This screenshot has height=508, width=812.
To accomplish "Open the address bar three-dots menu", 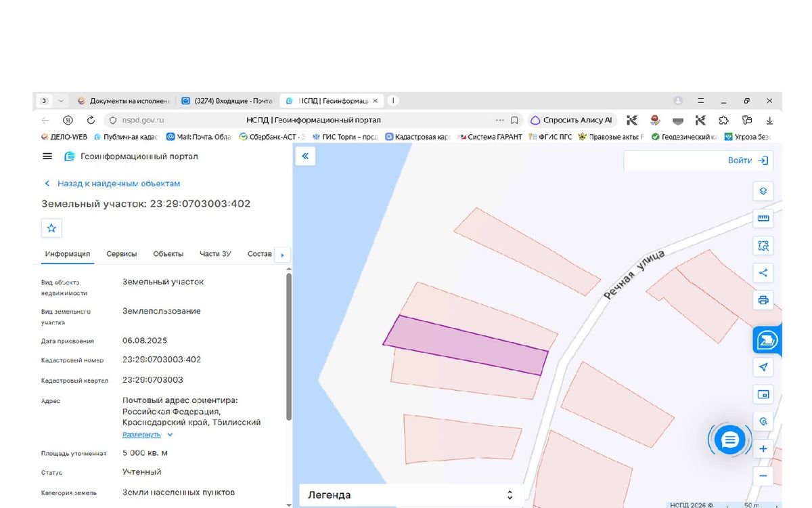I will pyautogui.click(x=500, y=120).
